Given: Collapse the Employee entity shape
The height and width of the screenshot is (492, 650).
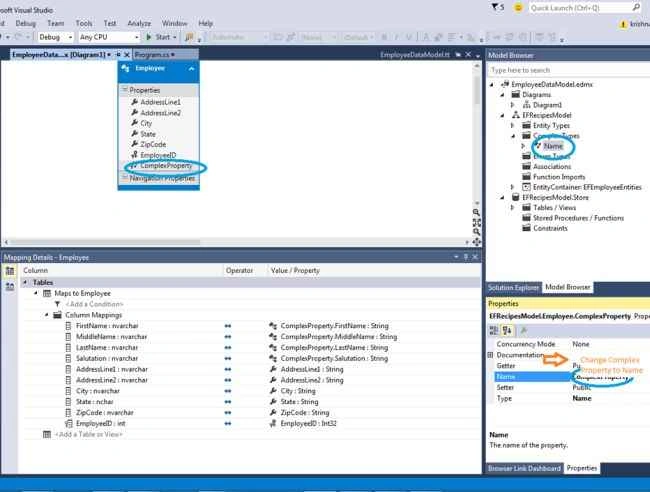Looking at the screenshot, I should pyautogui.click(x=191, y=69).
